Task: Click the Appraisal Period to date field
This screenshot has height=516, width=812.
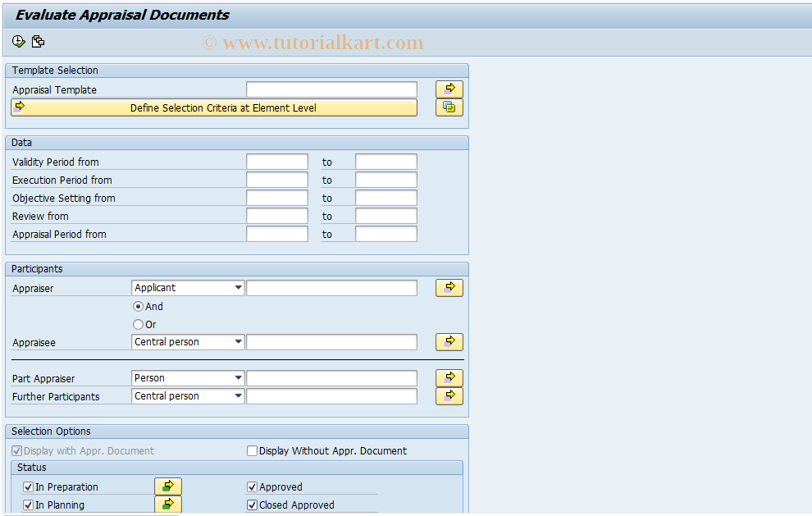Action: tap(385, 234)
